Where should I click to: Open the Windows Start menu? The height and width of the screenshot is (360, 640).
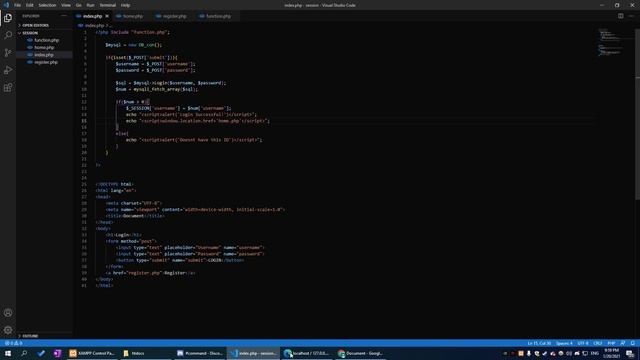pyautogui.click(x=8, y=353)
